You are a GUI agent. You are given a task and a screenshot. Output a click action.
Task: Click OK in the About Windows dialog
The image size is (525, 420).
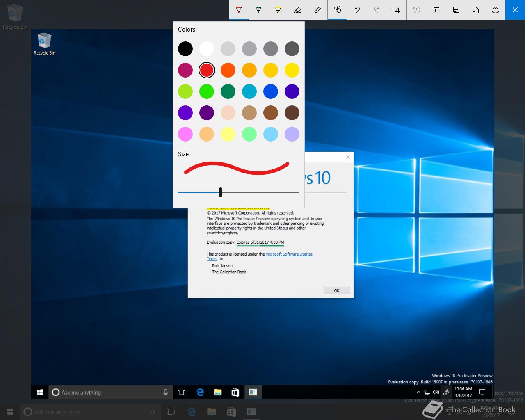337,290
